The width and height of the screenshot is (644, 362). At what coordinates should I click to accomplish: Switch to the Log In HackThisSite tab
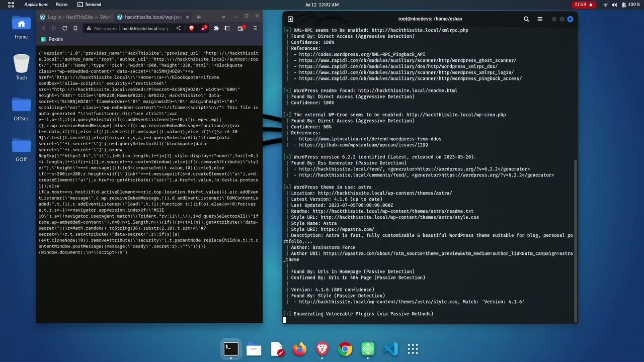(x=76, y=17)
